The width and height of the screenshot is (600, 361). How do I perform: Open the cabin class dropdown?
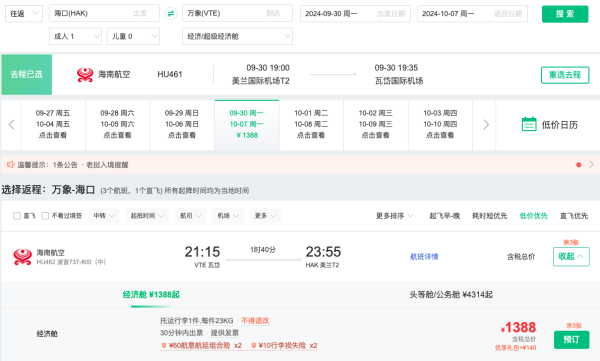(237, 36)
